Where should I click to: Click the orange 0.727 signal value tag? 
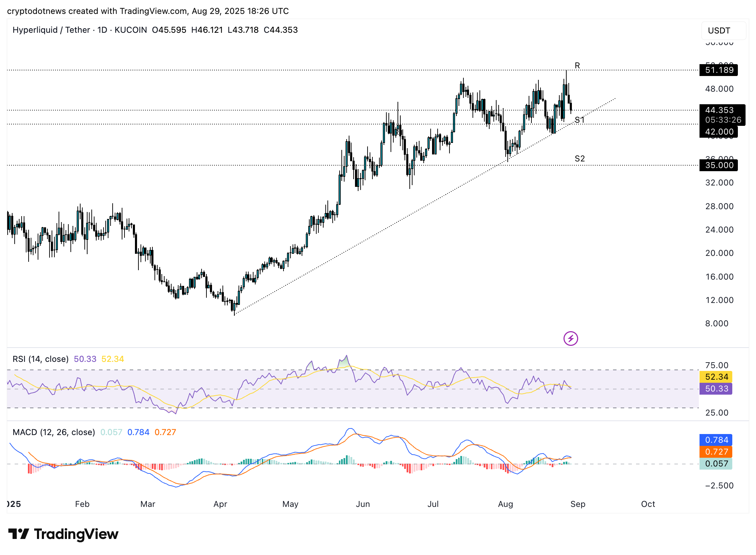click(716, 452)
